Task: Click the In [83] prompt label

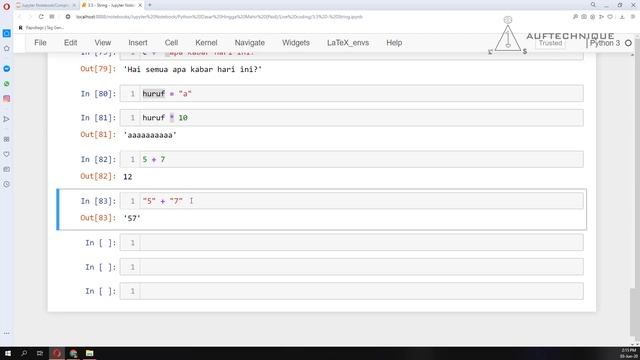Action: (98, 201)
